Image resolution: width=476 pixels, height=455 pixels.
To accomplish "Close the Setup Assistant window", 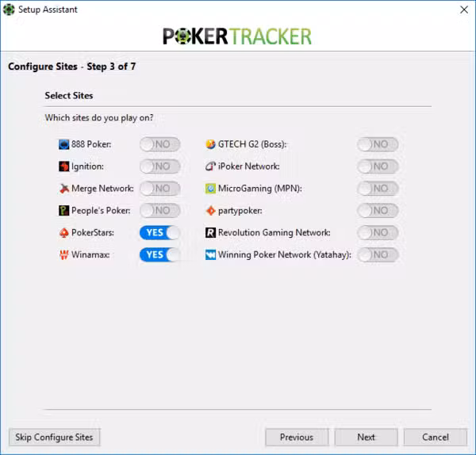I will click(x=464, y=10).
